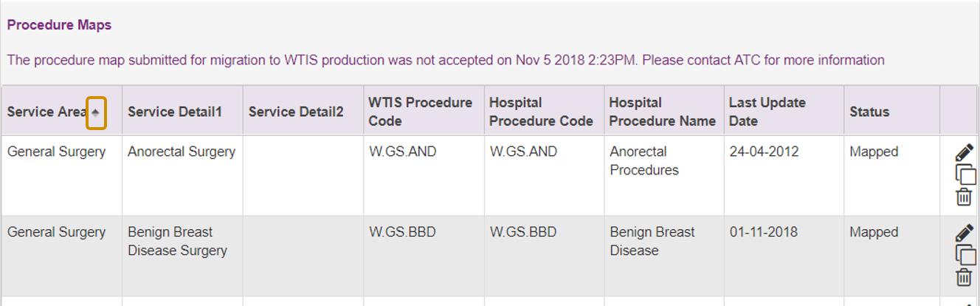
Task: Click the Hospital Procedure Name column header
Action: point(663,112)
